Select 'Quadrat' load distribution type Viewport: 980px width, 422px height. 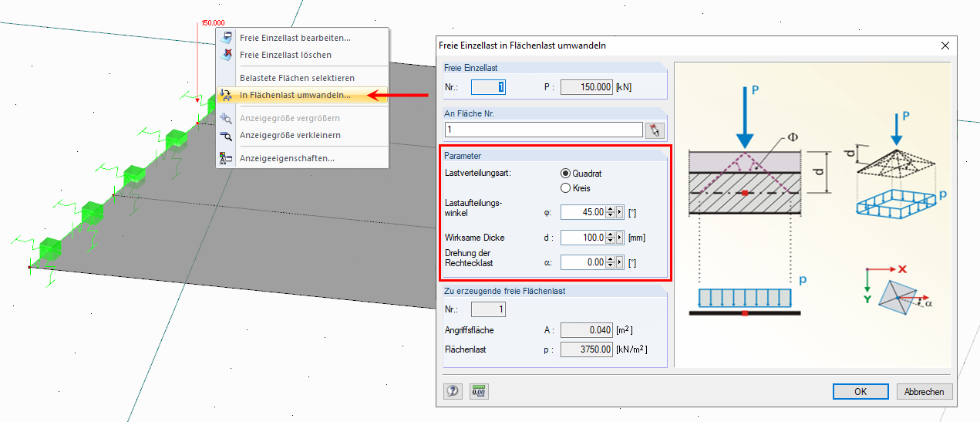tap(582, 173)
